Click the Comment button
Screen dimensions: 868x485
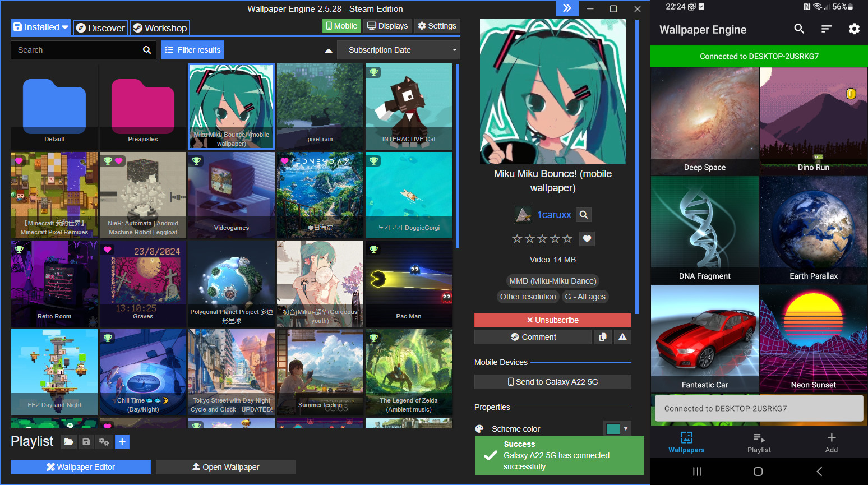click(x=533, y=337)
